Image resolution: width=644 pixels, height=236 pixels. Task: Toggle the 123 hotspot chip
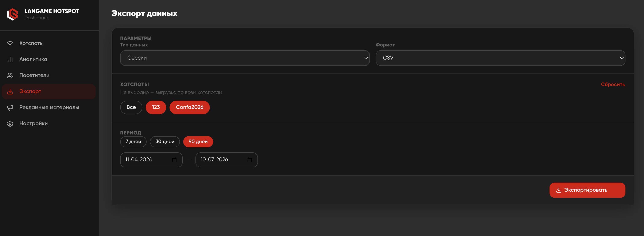[x=156, y=107]
